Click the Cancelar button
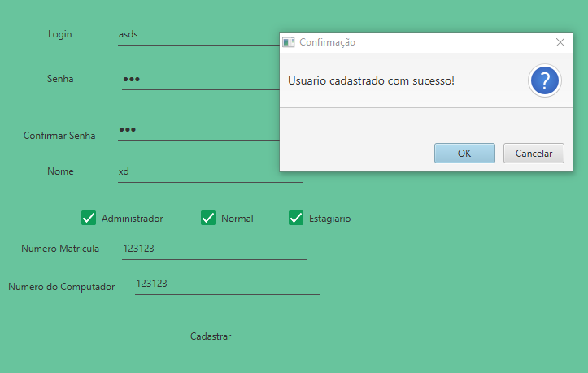This screenshot has height=373, width=588. click(x=534, y=153)
